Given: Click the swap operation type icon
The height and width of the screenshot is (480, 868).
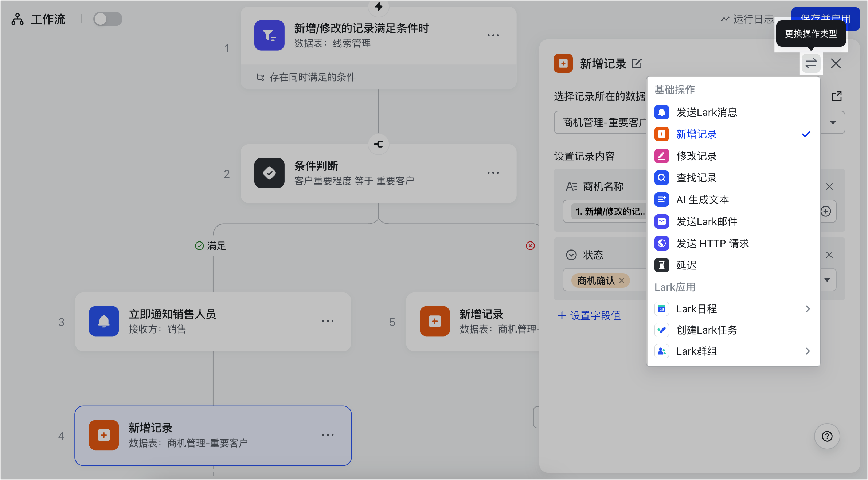Looking at the screenshot, I should point(811,64).
